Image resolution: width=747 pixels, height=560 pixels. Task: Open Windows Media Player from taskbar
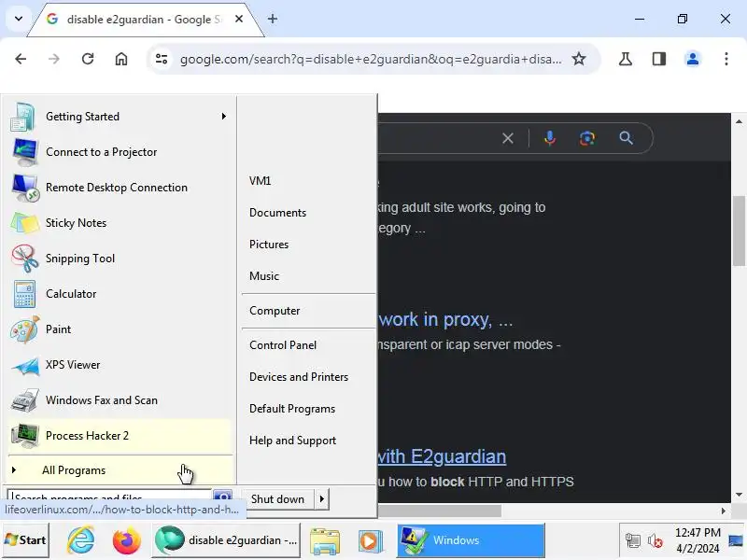click(x=371, y=541)
